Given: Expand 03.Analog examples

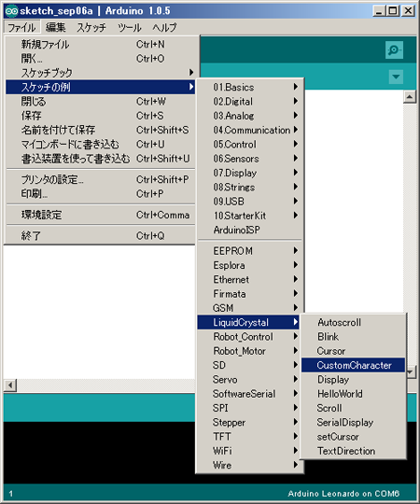Looking at the screenshot, I should 249,116.
